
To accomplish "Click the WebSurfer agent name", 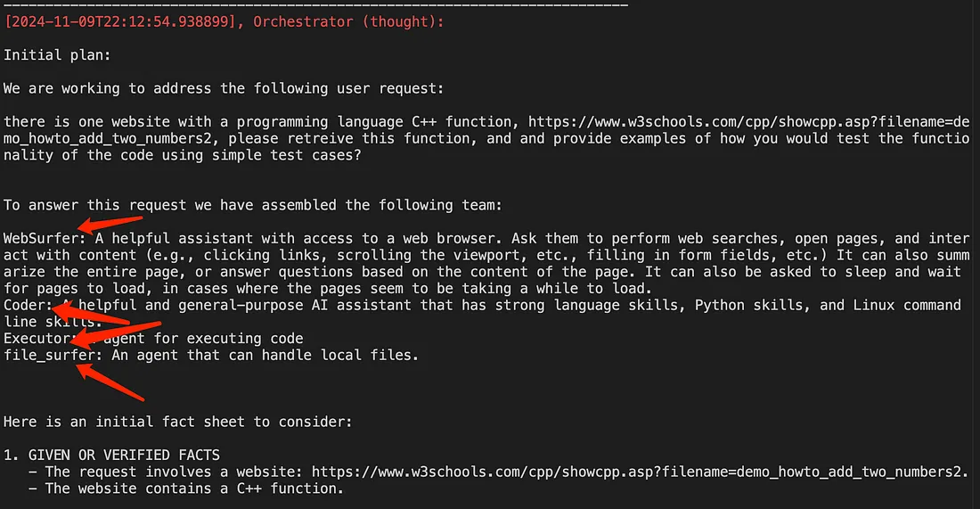I will pyautogui.click(x=41, y=238).
